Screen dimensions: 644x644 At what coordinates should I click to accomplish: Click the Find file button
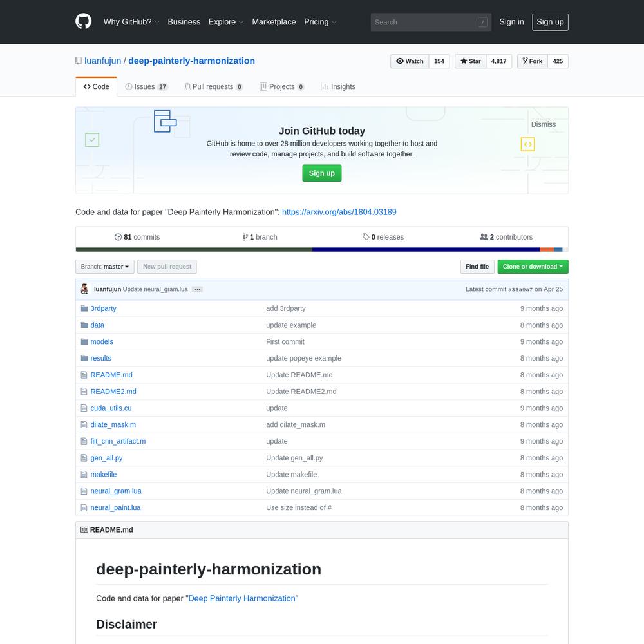click(477, 267)
